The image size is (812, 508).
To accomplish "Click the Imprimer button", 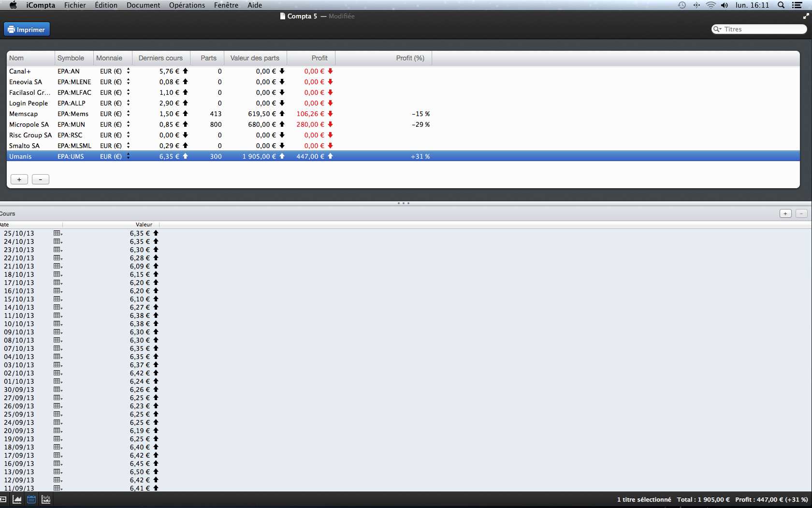I will point(27,30).
